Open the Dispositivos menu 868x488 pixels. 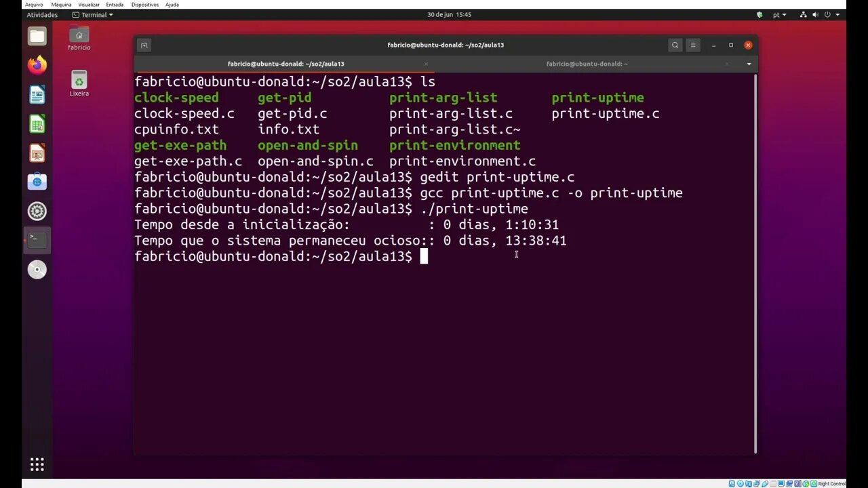pyautogui.click(x=145, y=5)
